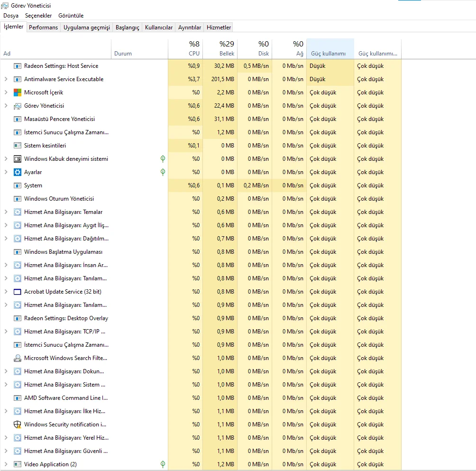This screenshot has height=471, width=476.
Task: Select Hizmet Ana Bilgisayarı: Aygıt İliş... row
Action: (201, 225)
